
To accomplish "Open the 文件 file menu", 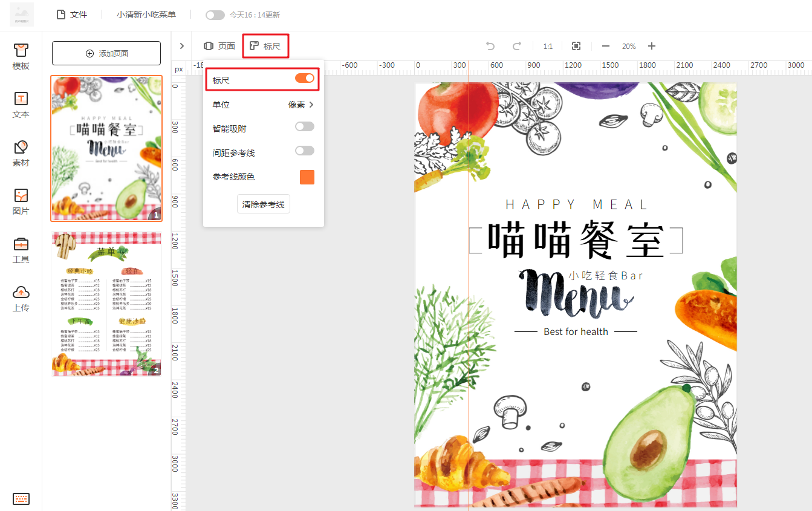I will [72, 15].
